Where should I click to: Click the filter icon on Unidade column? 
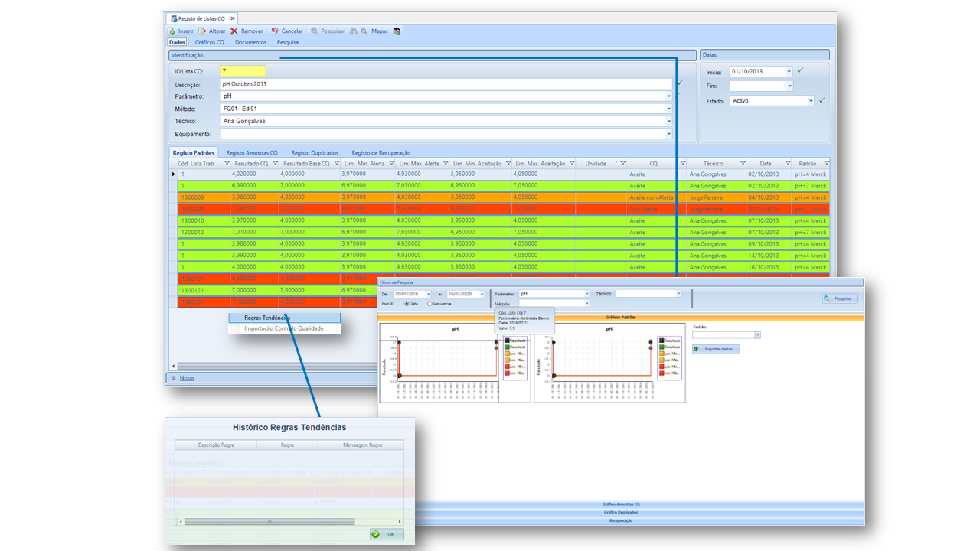(x=622, y=164)
